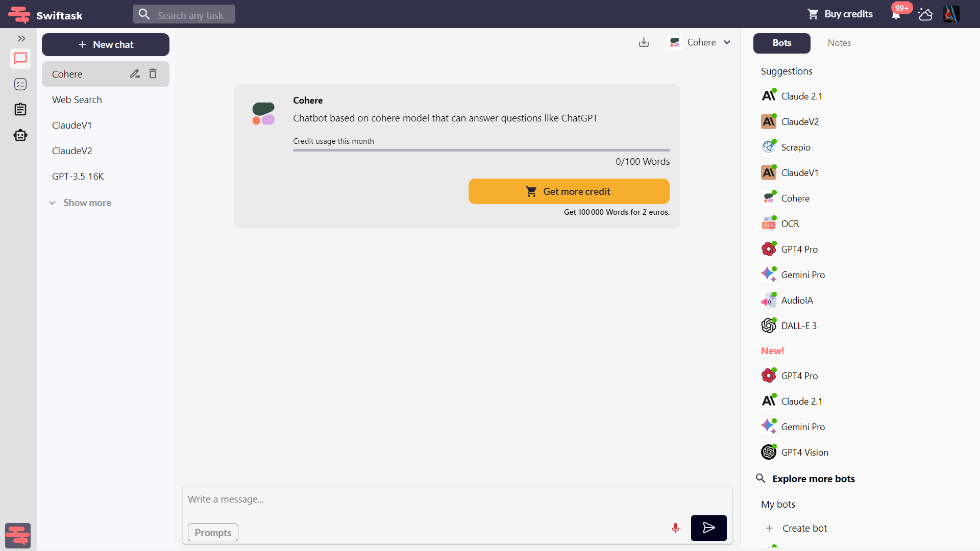The height and width of the screenshot is (551, 980).
Task: Open the Cohere model selector dropdown
Action: tap(727, 42)
